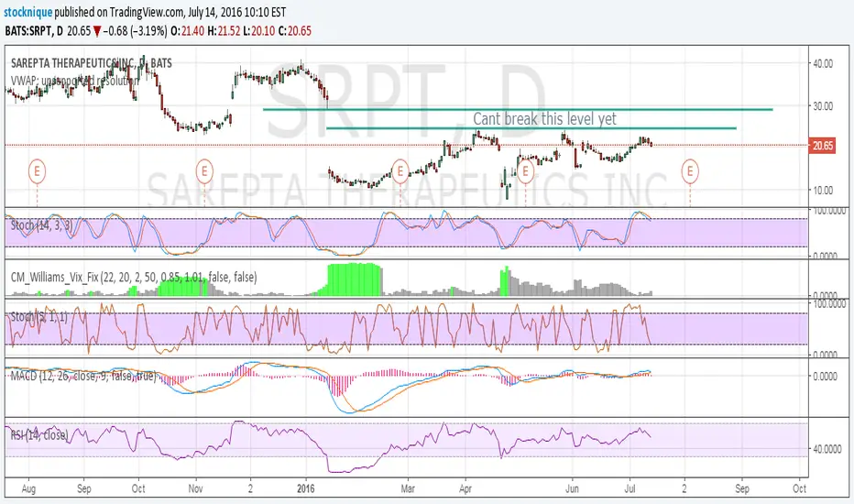
Task: Click the 10.00 price axis label
Action: [823, 191]
